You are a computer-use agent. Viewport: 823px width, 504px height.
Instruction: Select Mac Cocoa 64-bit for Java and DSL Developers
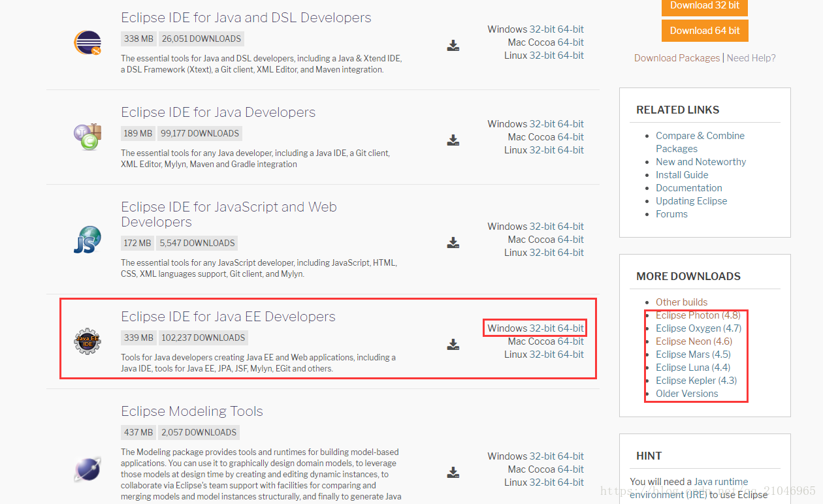click(x=571, y=42)
